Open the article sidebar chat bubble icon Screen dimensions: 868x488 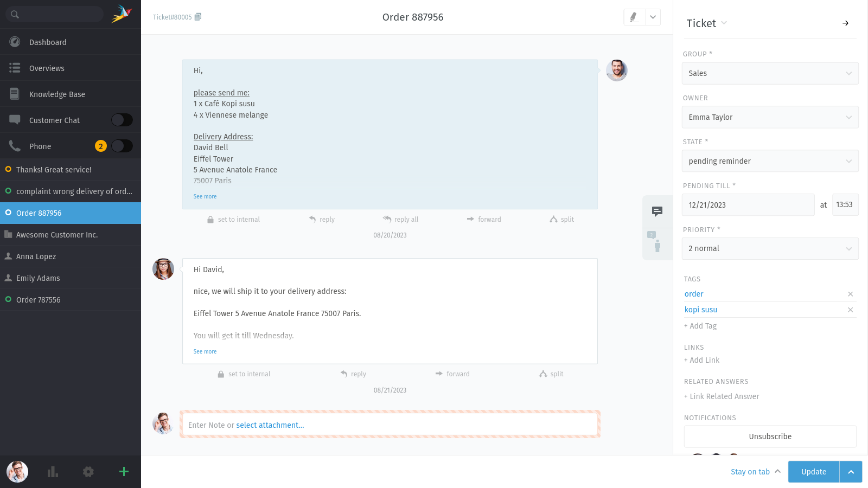click(x=658, y=211)
